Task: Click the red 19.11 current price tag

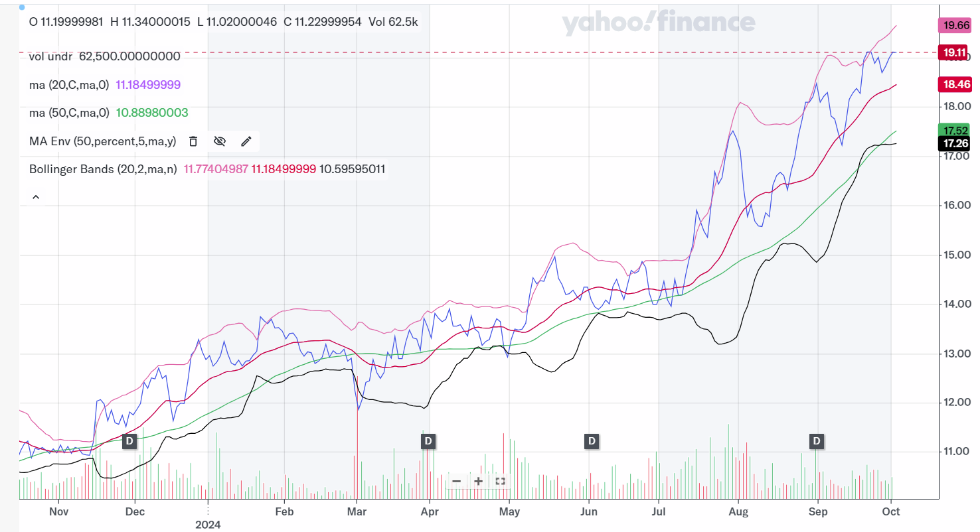Action: [955, 52]
